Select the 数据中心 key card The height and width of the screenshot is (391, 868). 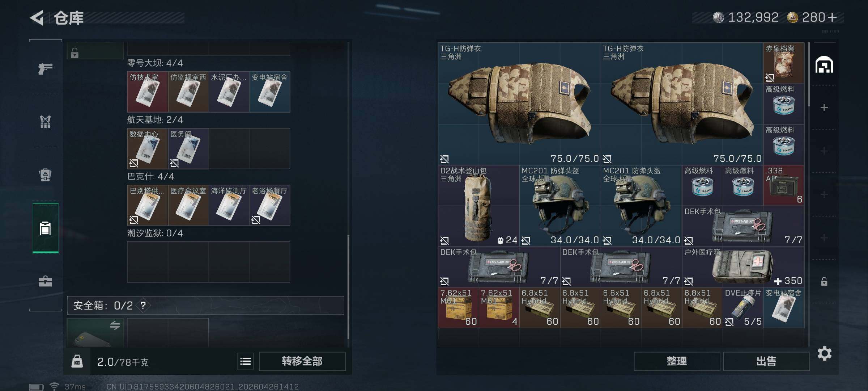(147, 148)
